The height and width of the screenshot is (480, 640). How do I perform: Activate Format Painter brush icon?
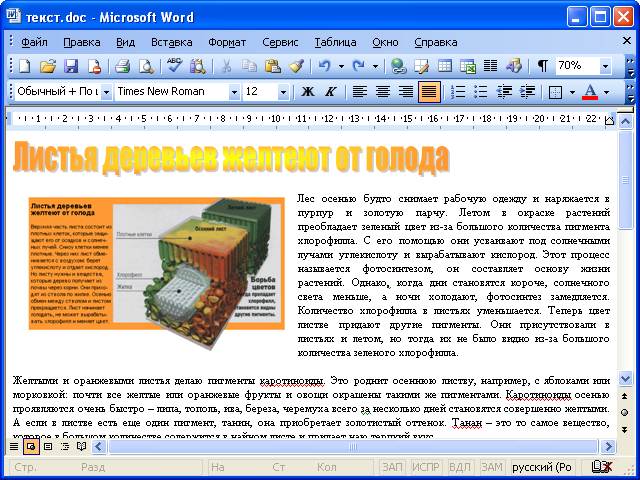[x=296, y=66]
